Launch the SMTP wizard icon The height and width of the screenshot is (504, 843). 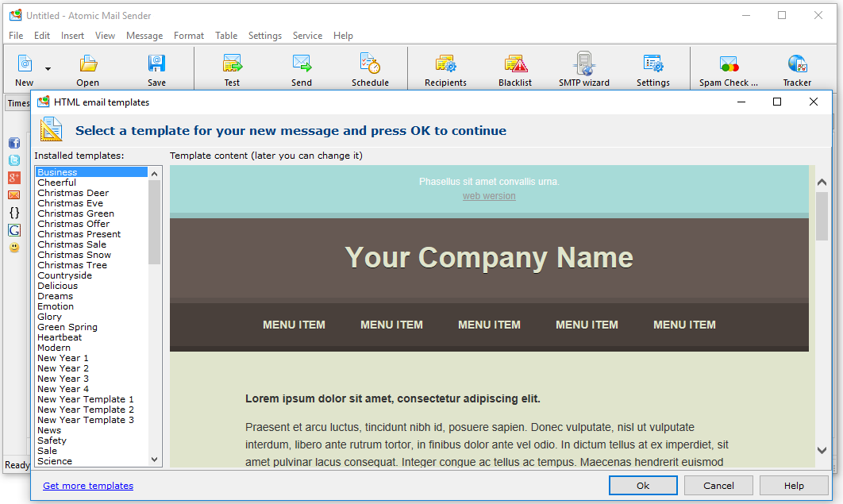pos(584,63)
